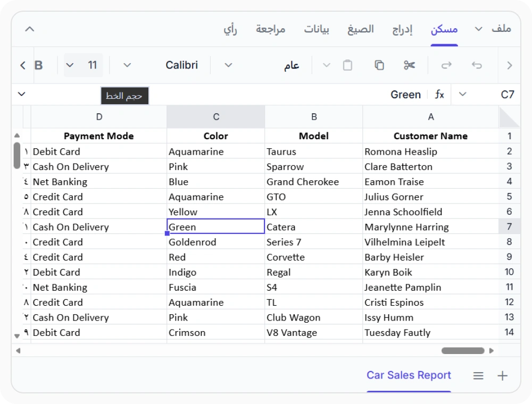
Task: Select cell containing Marylynne Harring
Action: click(430, 226)
